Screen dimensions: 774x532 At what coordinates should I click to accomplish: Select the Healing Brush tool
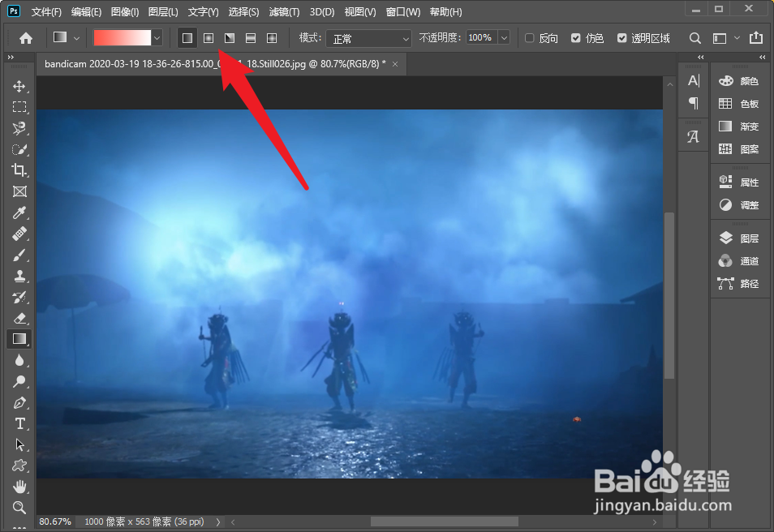(19, 234)
